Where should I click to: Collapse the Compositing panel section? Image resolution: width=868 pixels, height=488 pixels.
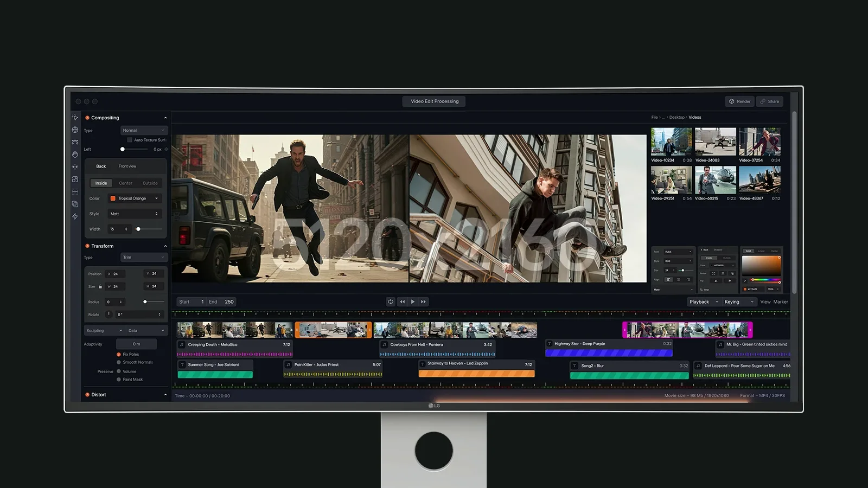click(x=165, y=118)
